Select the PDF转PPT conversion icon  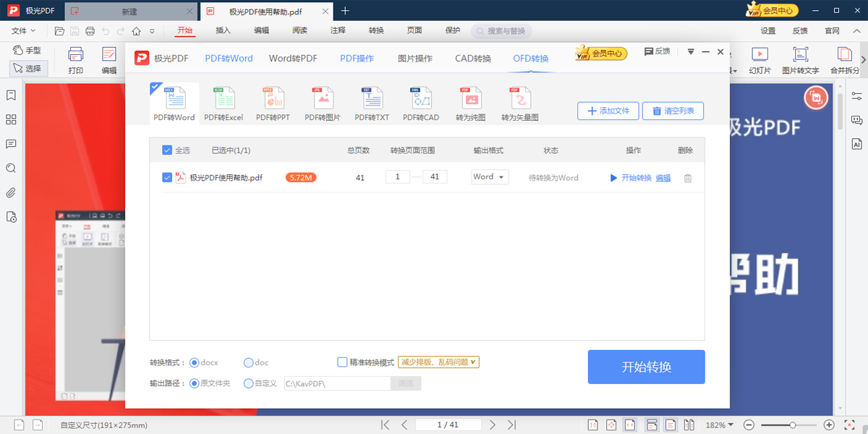pyautogui.click(x=273, y=103)
